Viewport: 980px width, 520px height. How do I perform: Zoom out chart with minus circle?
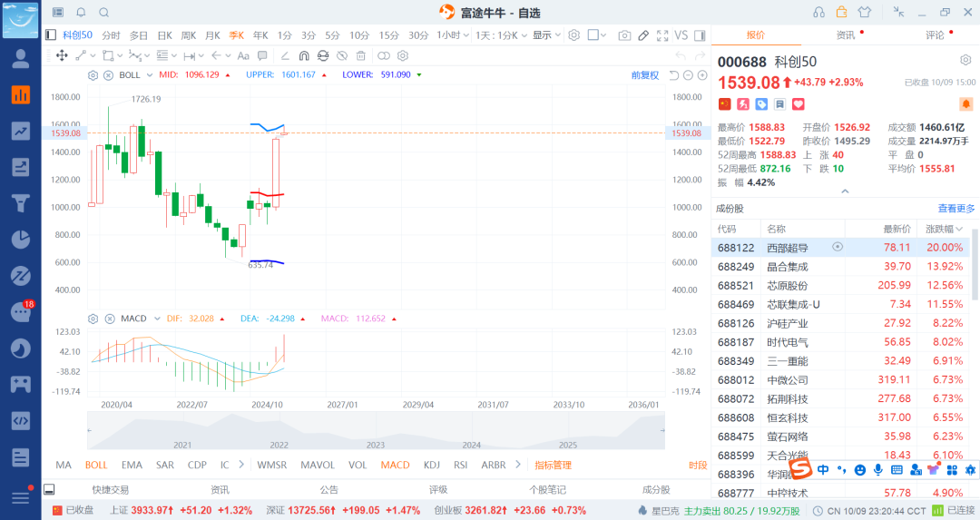(688, 75)
